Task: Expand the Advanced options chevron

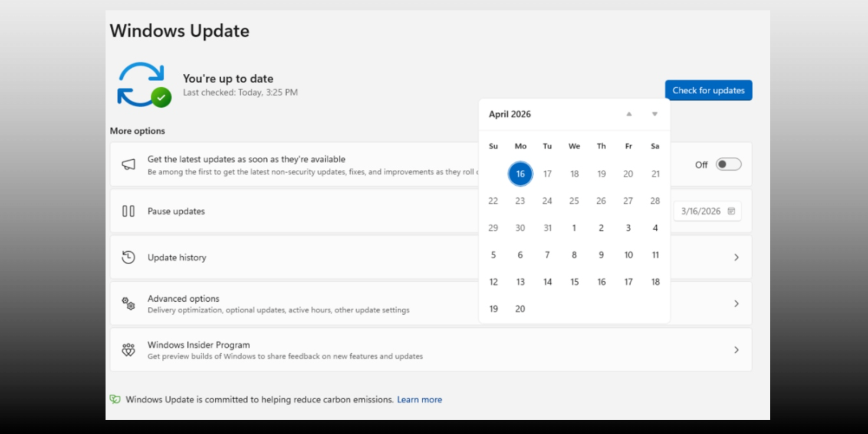Action: pyautogui.click(x=736, y=303)
